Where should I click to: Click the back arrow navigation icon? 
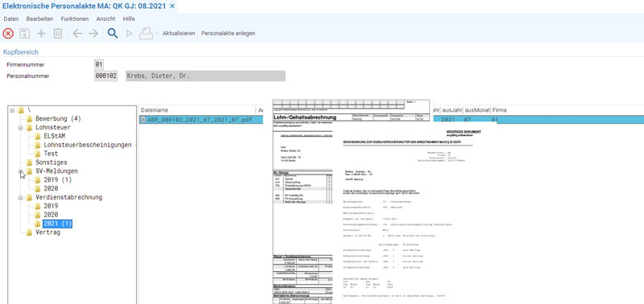pos(77,34)
